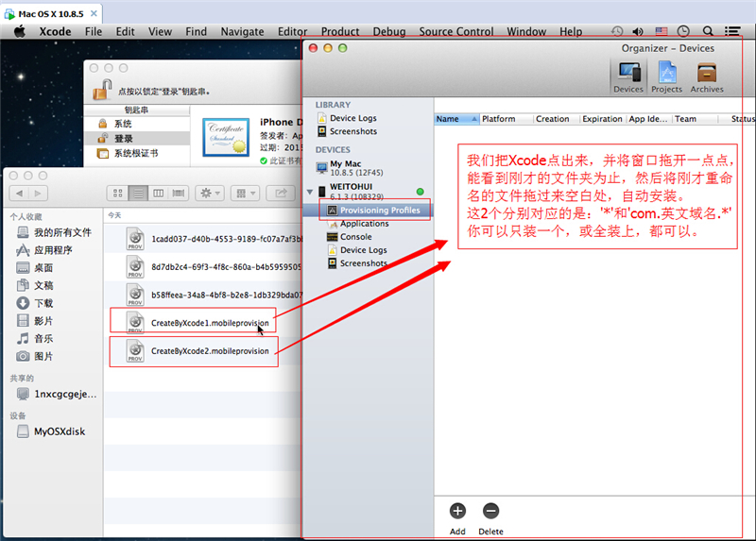
Task: Select Device Logs under WEITOHUI
Action: tap(357, 250)
